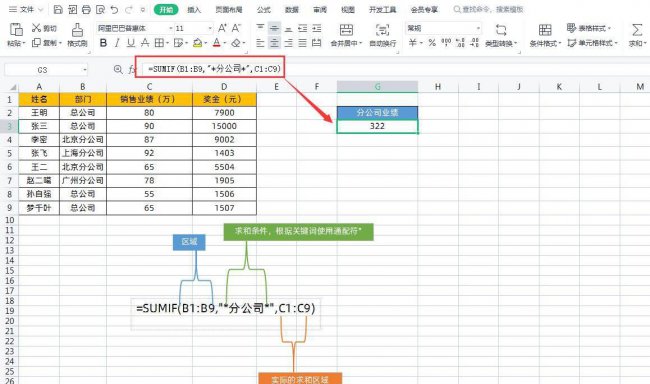
Task: Open Print Preview icon
Action: [100, 9]
